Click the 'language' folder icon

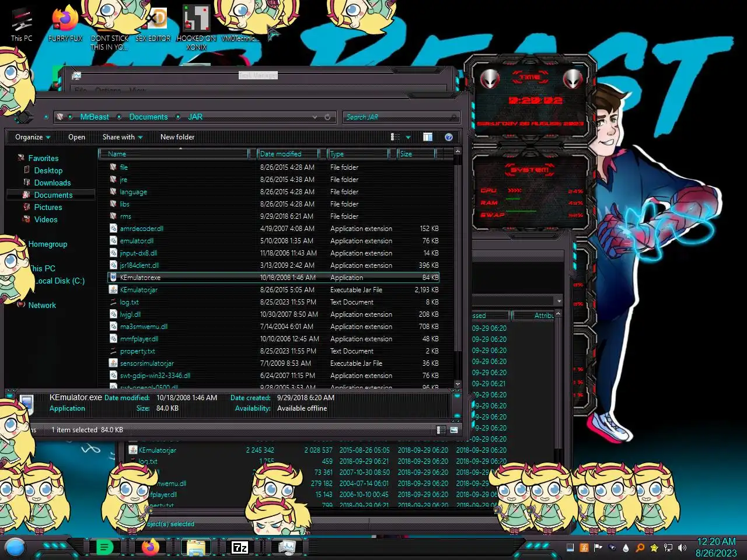(x=114, y=192)
